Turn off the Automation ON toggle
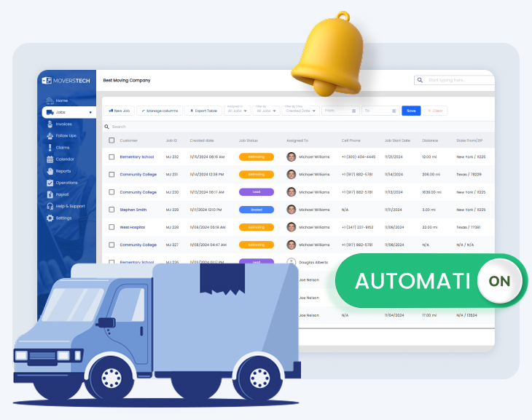The height and width of the screenshot is (420, 532). tap(500, 281)
